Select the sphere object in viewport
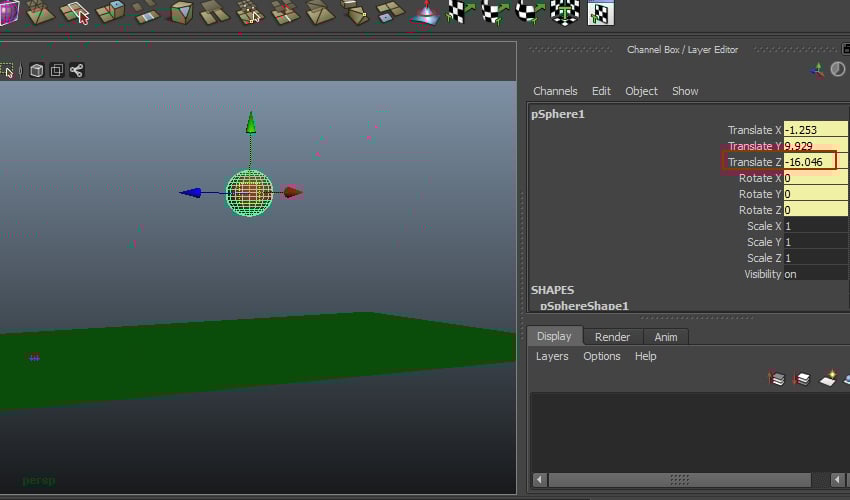 coord(249,192)
